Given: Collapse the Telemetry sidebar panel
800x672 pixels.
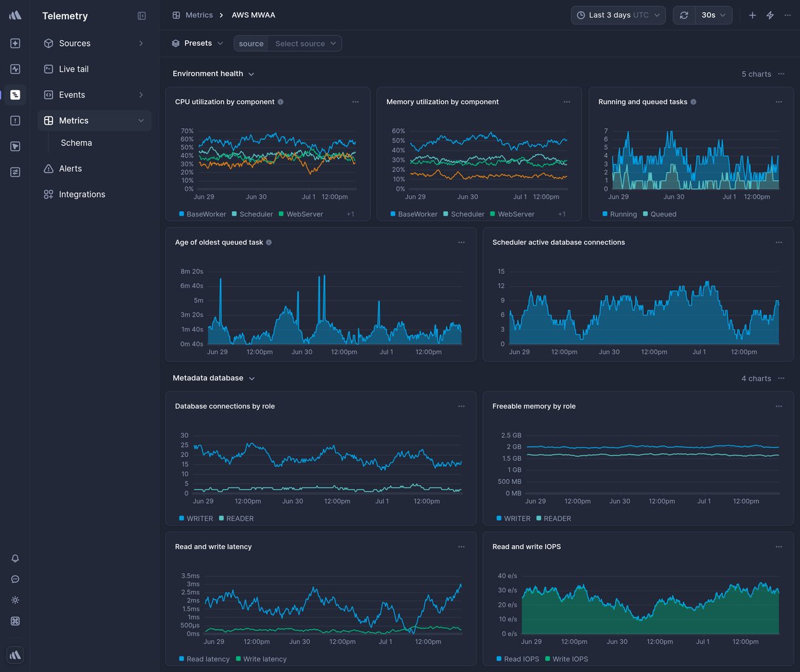Looking at the screenshot, I should [x=142, y=16].
